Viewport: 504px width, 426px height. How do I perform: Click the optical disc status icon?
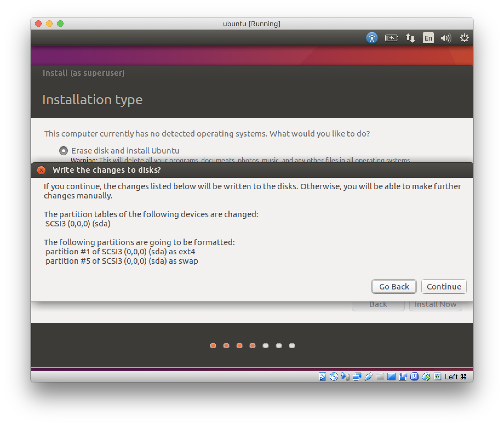tap(334, 377)
